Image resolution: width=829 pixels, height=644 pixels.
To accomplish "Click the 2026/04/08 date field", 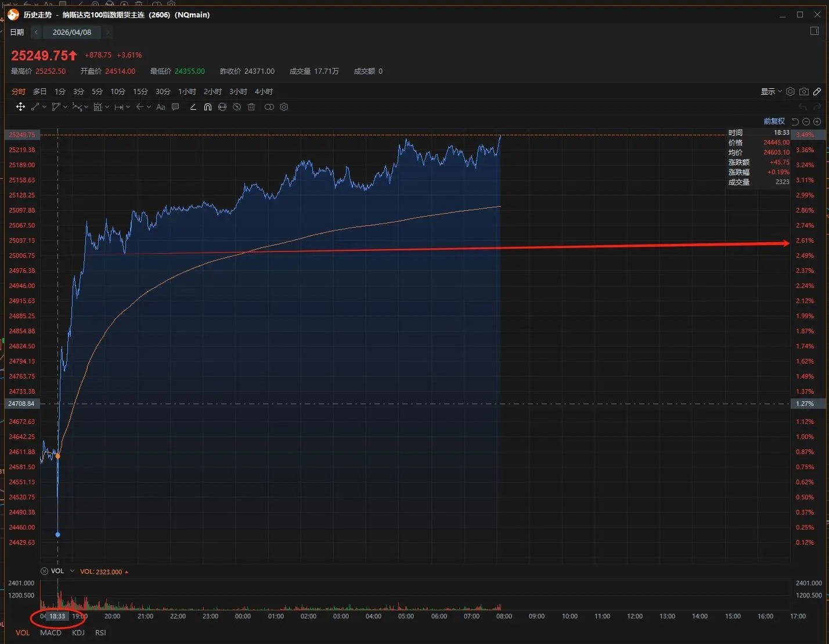I will point(72,33).
